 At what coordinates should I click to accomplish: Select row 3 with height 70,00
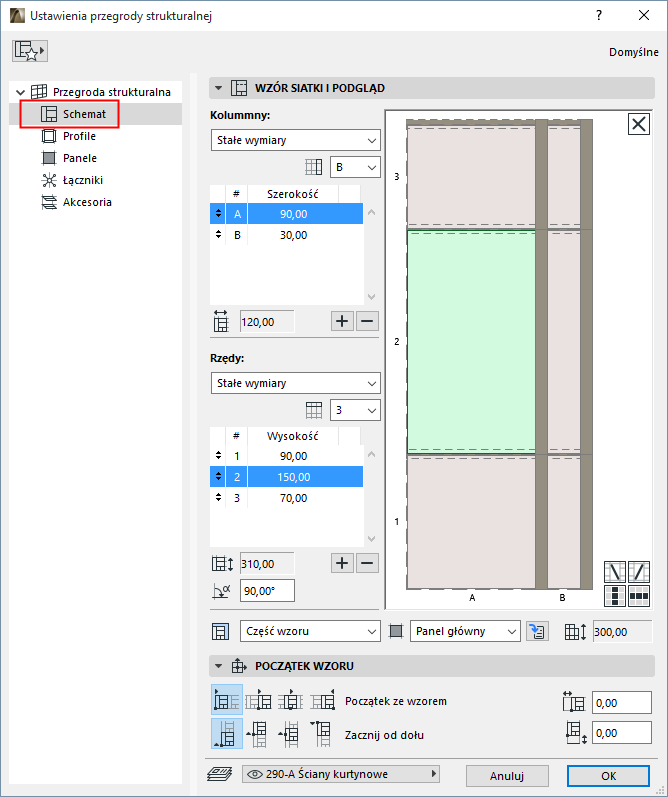tap(286, 498)
